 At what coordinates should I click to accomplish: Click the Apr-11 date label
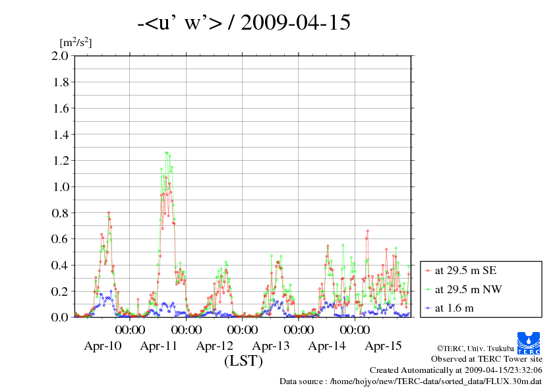coord(159,346)
